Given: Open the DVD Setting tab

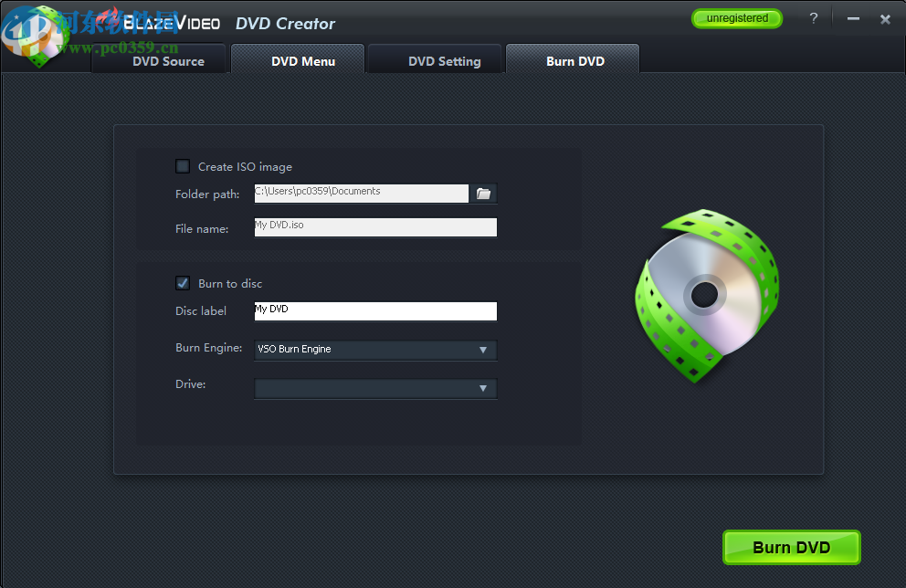Looking at the screenshot, I should point(444,60).
